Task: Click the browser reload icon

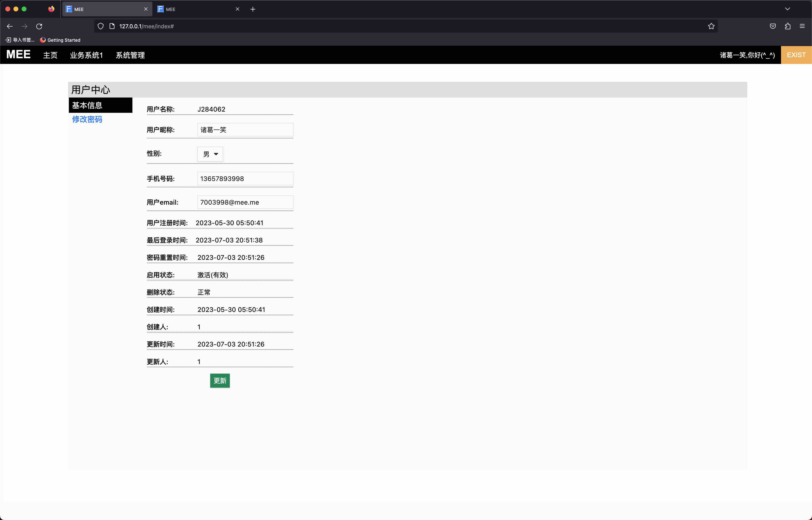Action: 39,26
